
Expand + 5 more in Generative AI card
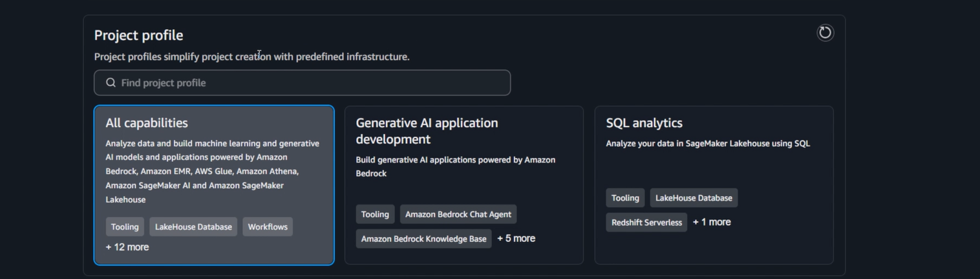coord(516,239)
